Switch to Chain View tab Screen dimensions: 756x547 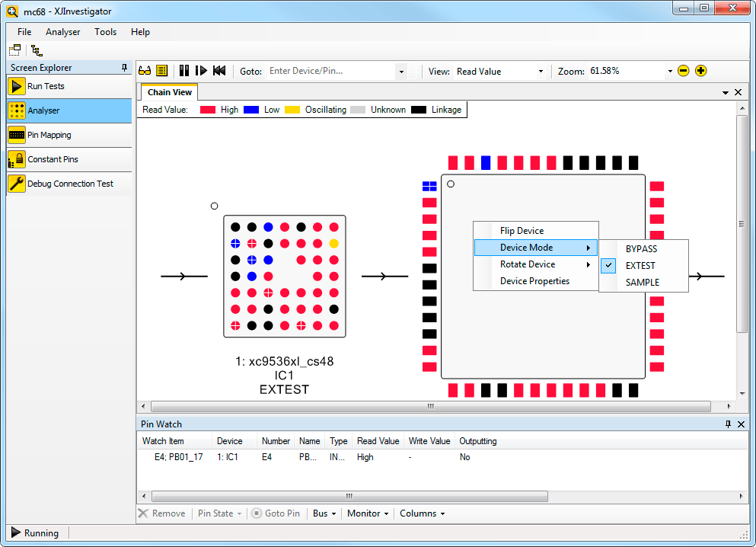coord(169,92)
